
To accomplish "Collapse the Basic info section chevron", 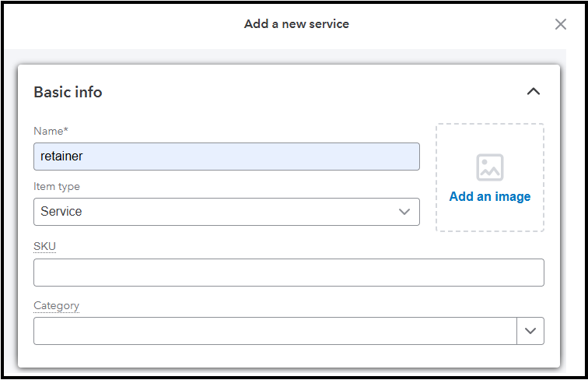I will click(x=533, y=92).
